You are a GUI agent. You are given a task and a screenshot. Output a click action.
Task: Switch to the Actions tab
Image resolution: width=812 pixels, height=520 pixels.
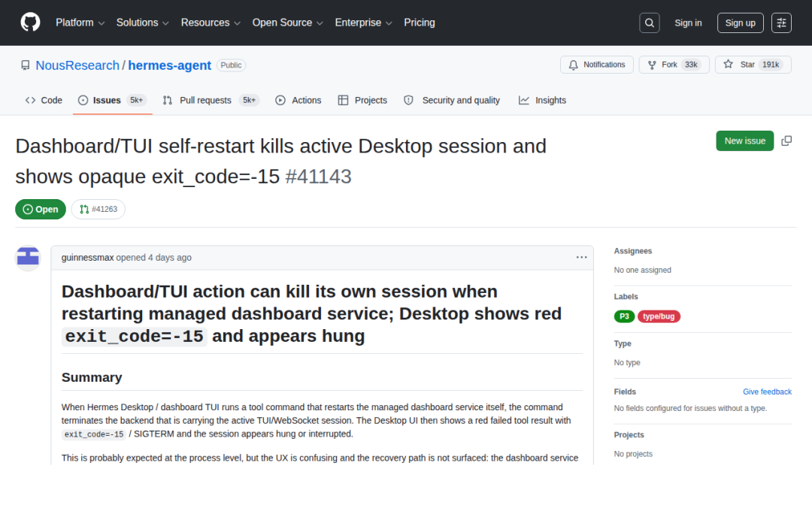[x=298, y=101]
